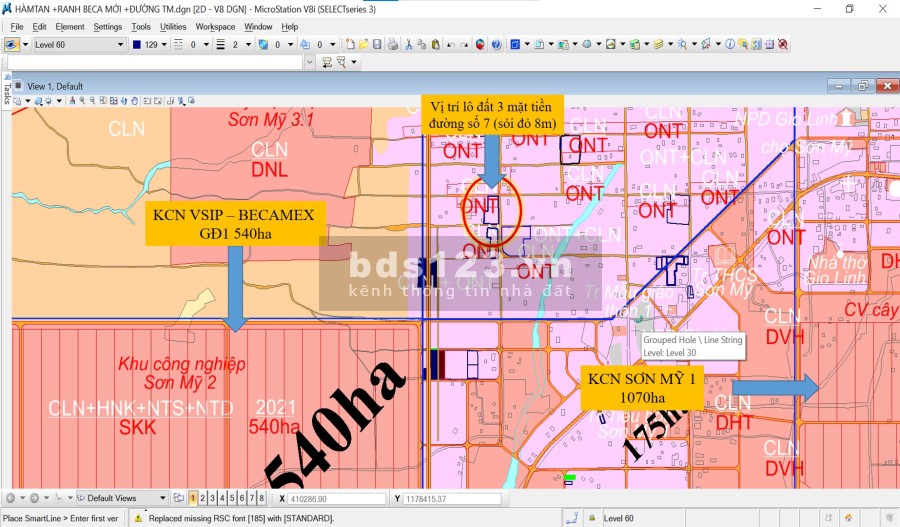Image resolution: width=900 pixels, height=527 pixels.
Task: Click the active color swatch 129
Action: point(137,44)
